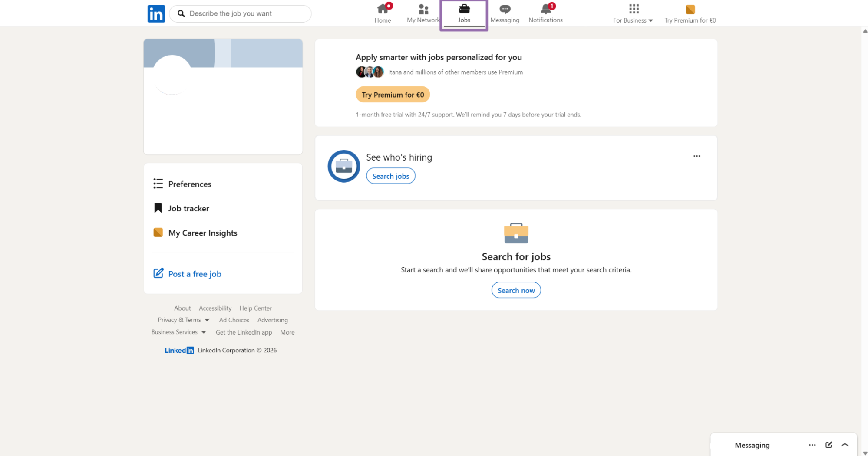868x456 pixels.
Task: Click the page scrollbar up arrow
Action: [865, 31]
